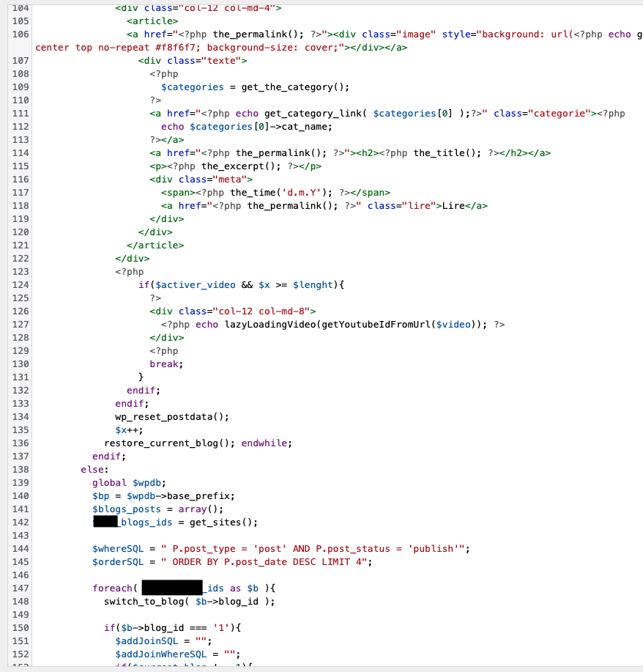Click the 'Lire' anchor text
The image size is (643, 672).
(x=453, y=206)
